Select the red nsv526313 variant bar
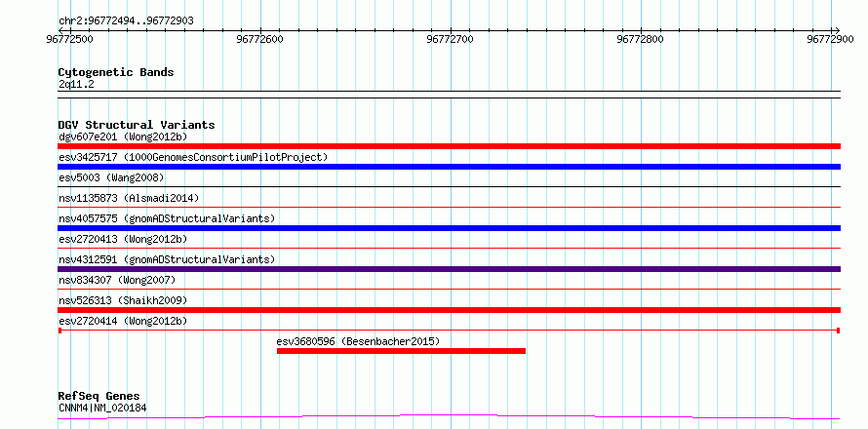The image size is (868, 429). pos(449,310)
